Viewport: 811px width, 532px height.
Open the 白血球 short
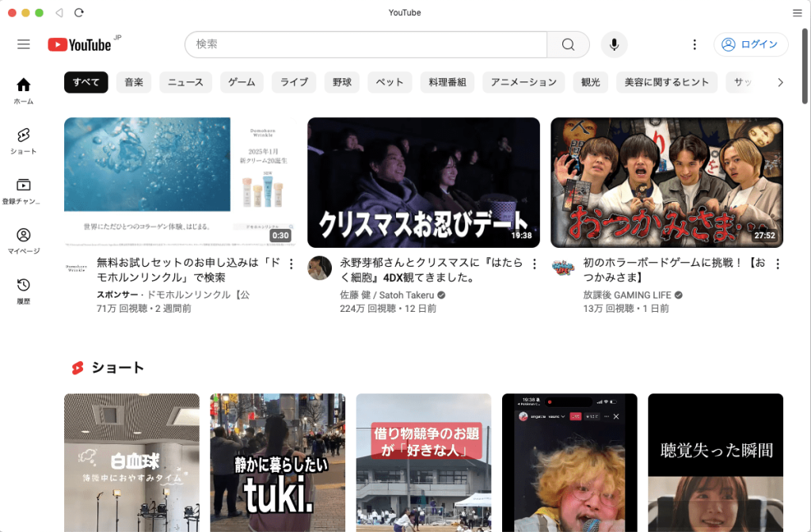131,462
